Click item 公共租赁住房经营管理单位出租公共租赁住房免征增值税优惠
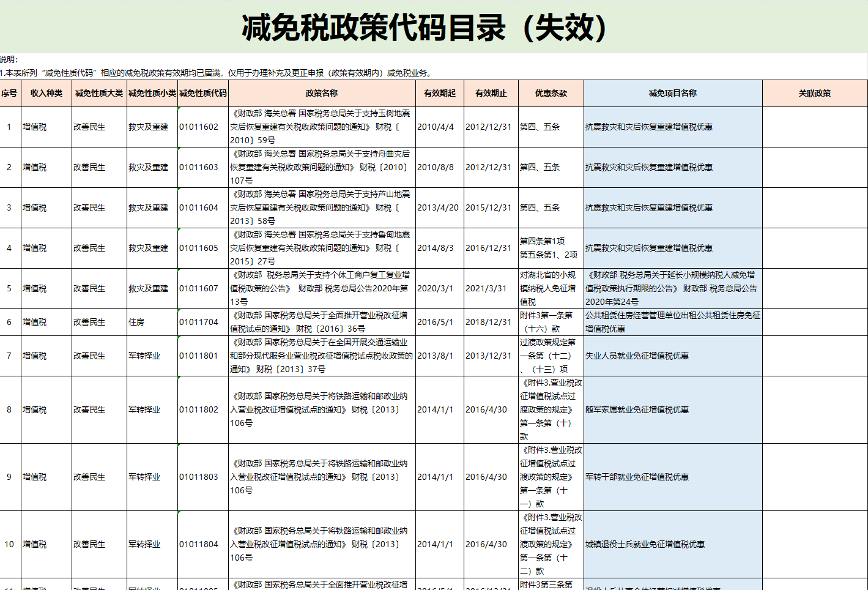Screen dimensions: 868x590 pos(673,322)
